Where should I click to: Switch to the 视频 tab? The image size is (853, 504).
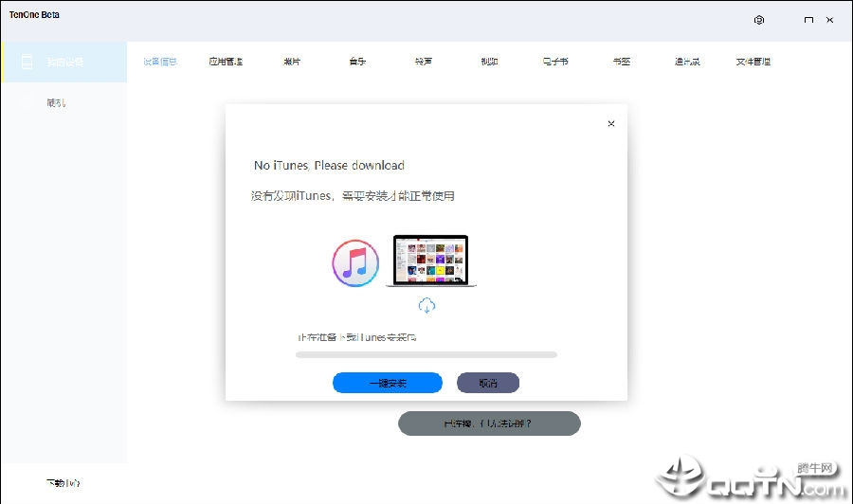coord(489,62)
